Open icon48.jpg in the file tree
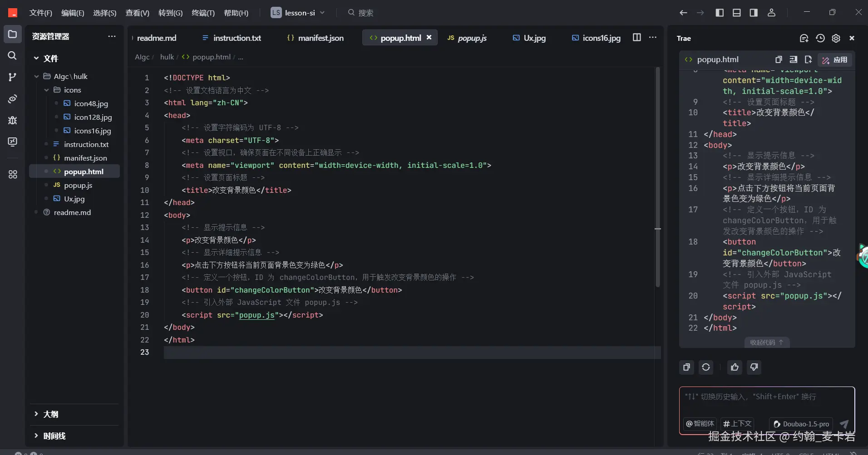The image size is (868, 455). [x=91, y=103]
